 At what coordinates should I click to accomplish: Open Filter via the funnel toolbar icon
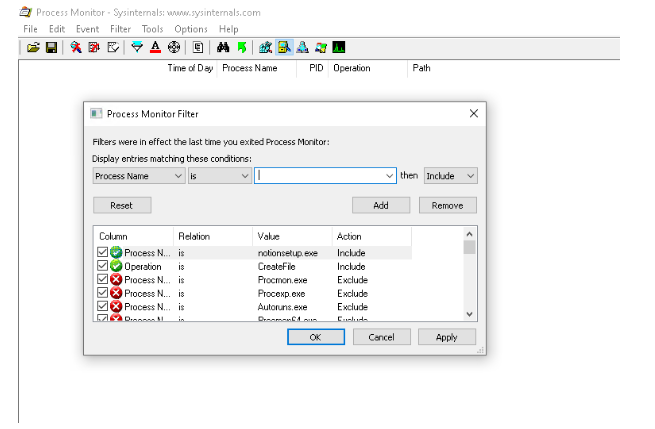(x=137, y=48)
